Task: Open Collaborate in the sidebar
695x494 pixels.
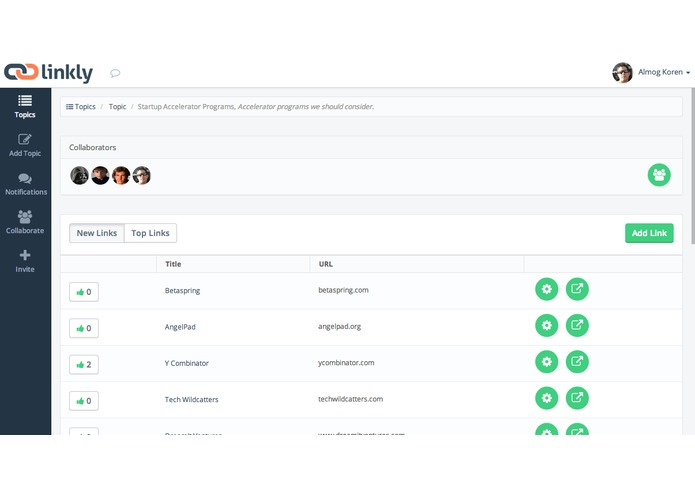Action: pyautogui.click(x=25, y=222)
